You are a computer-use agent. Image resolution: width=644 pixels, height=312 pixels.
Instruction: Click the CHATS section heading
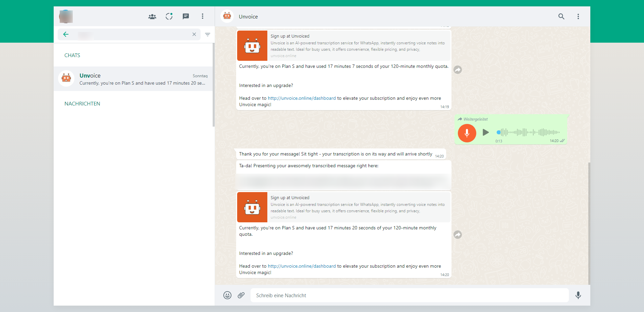[72, 55]
